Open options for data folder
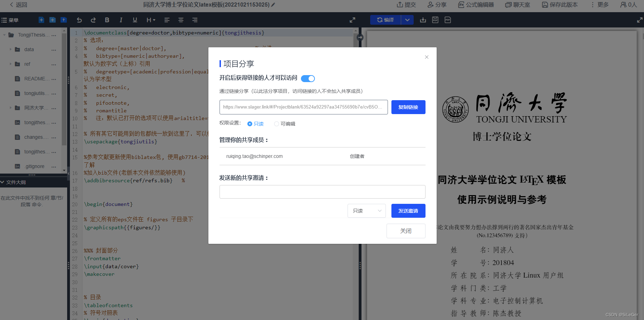The width and height of the screenshot is (644, 320). click(x=54, y=50)
